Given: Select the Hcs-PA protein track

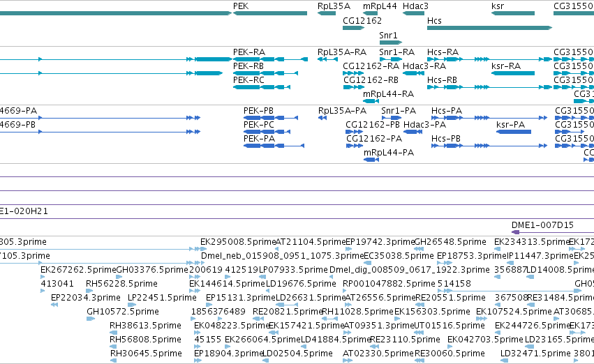Looking at the screenshot, I should point(489,118).
